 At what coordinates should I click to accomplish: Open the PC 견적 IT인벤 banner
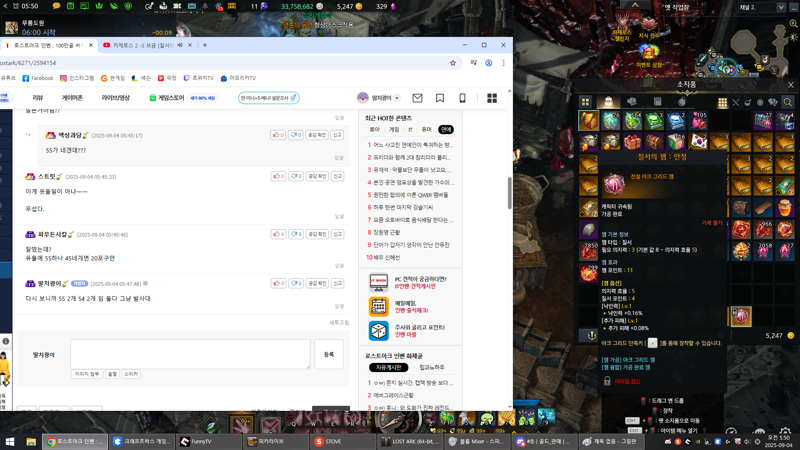tap(408, 282)
